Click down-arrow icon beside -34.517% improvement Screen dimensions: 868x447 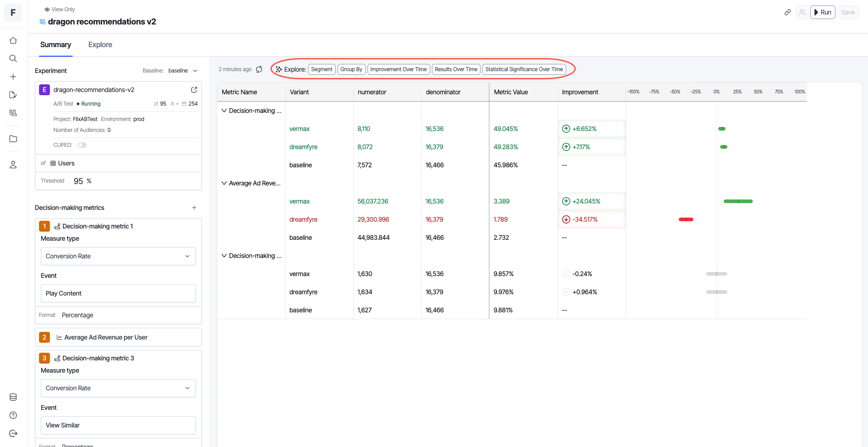[x=566, y=219]
